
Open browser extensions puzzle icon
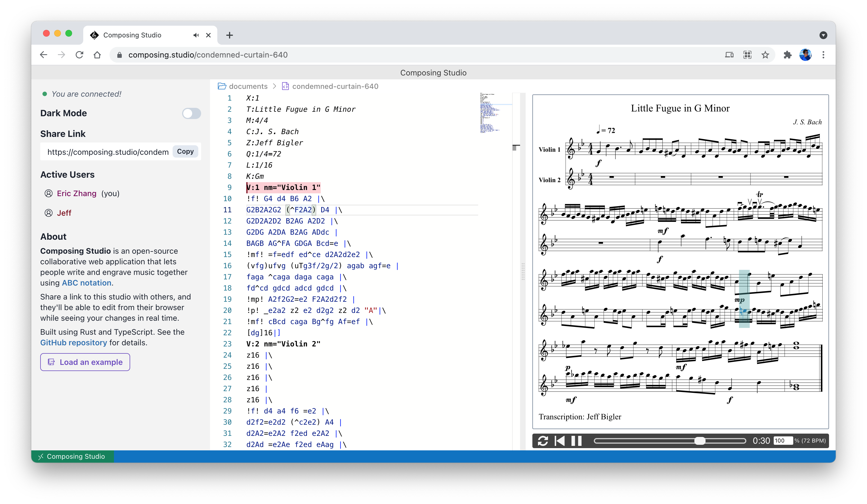click(787, 55)
